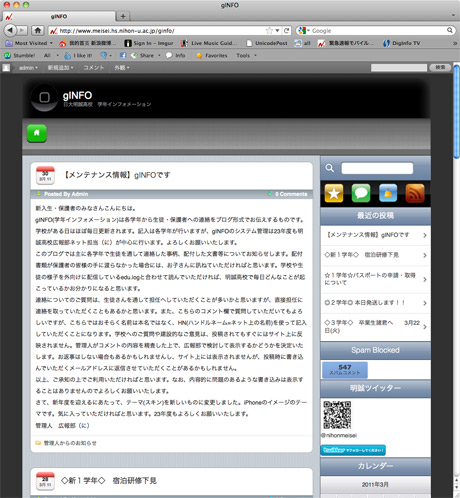
Task: Open the gold star favorites icon
Action: [x=334, y=193]
